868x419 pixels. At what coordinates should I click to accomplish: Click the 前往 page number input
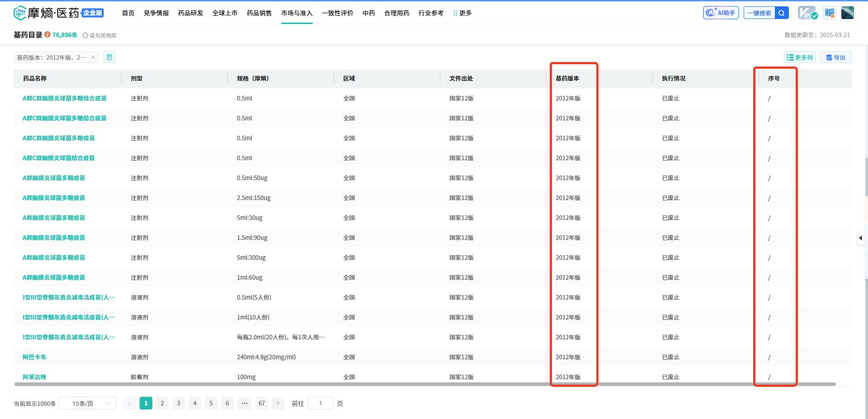pos(321,403)
